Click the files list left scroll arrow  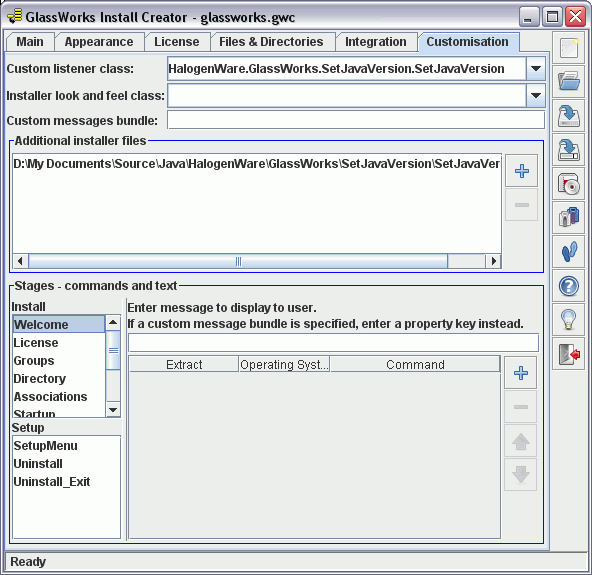pos(20,261)
